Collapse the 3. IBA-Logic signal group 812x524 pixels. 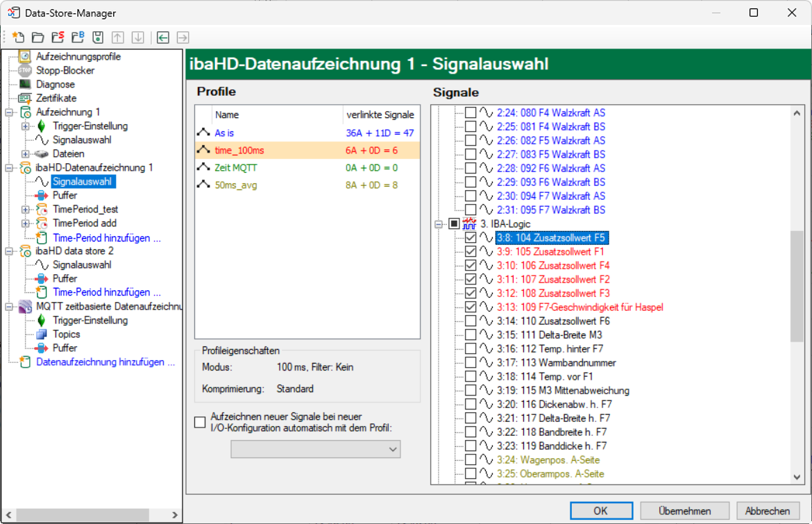(438, 223)
